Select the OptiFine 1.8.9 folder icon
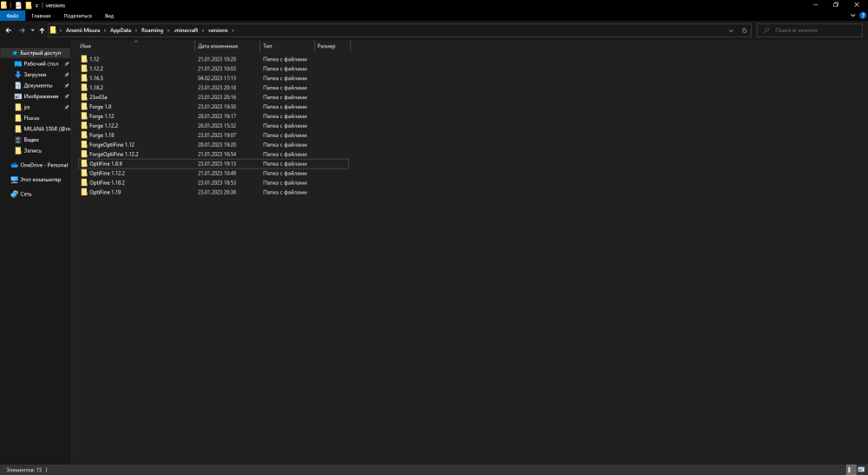The width and height of the screenshot is (868, 475). pyautogui.click(x=84, y=164)
